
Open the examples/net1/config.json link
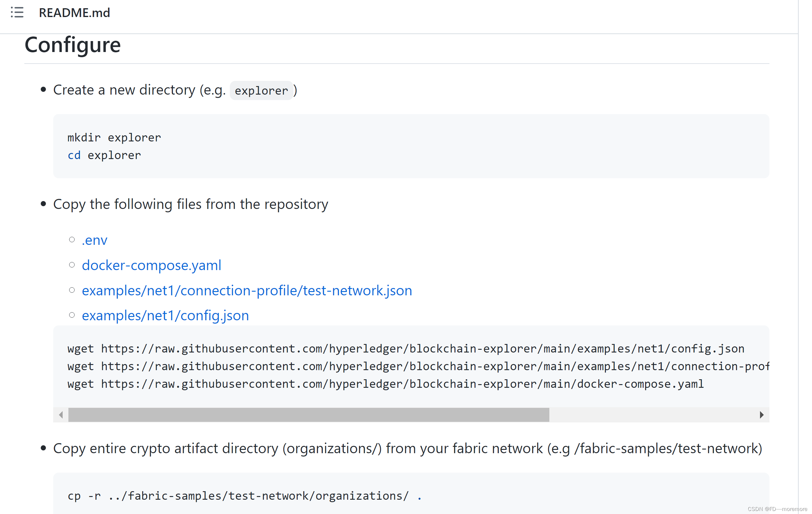[x=165, y=316]
